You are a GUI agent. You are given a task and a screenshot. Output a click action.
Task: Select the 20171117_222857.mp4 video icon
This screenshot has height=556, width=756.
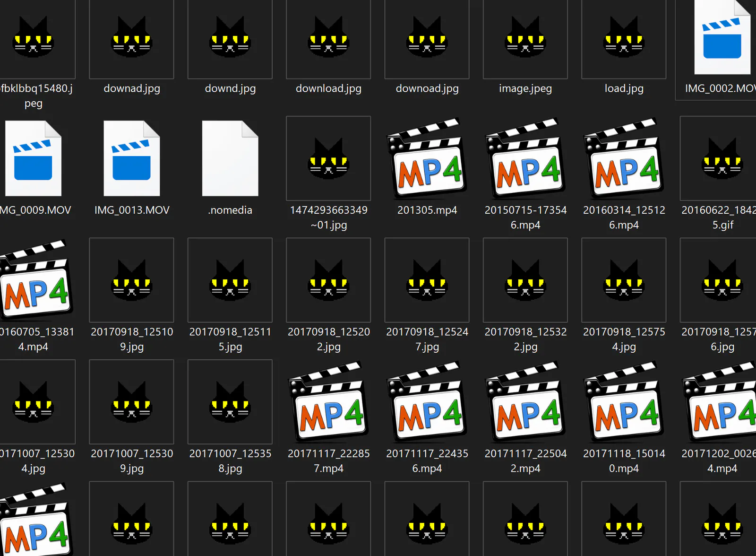(328, 402)
